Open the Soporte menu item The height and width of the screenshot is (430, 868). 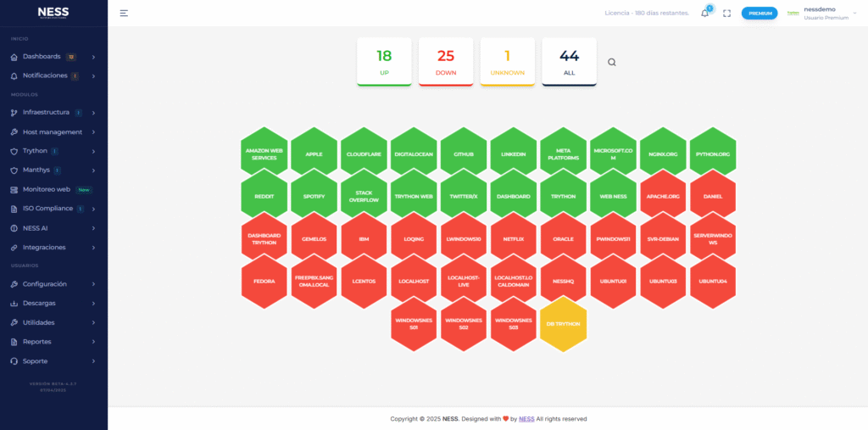[x=53, y=361]
